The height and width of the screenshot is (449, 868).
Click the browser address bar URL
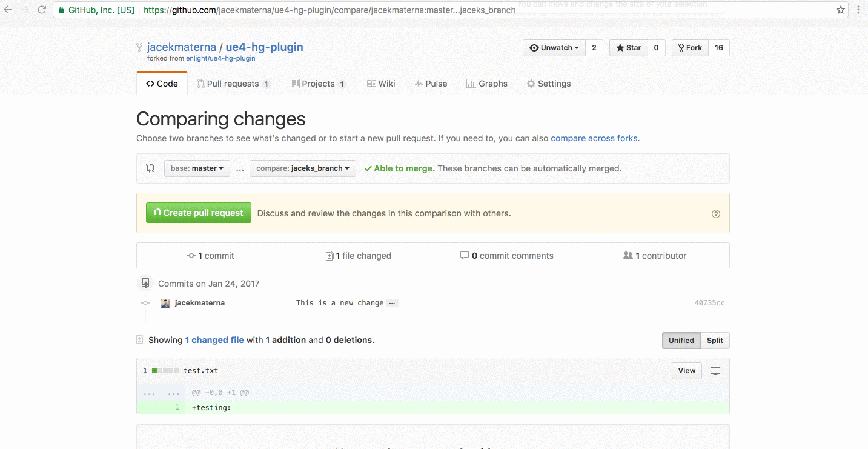(330, 10)
